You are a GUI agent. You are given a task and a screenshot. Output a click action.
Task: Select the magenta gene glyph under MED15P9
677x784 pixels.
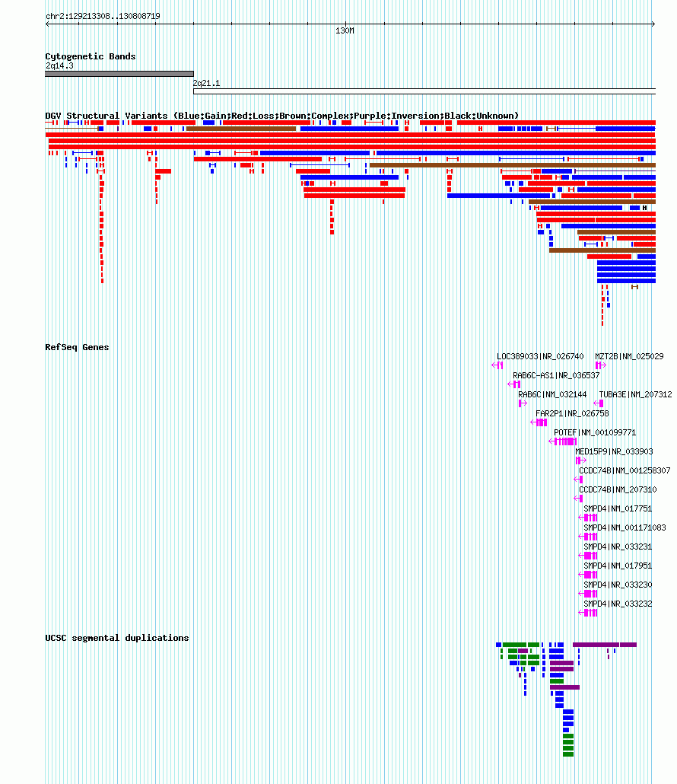click(580, 461)
